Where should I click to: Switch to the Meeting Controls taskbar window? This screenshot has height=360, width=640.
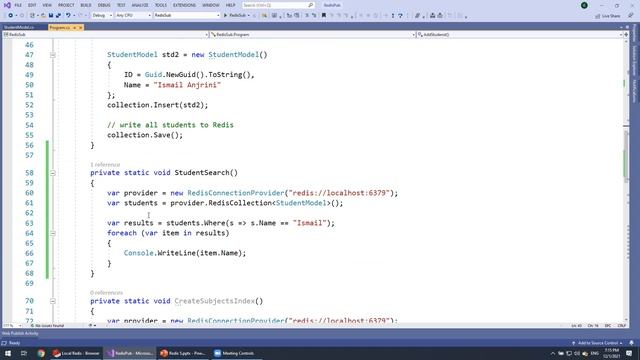235,353
